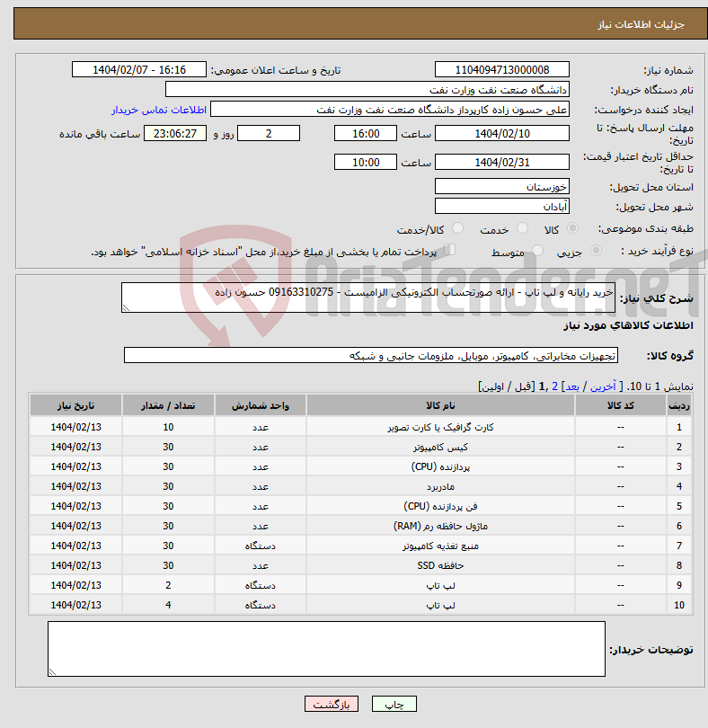
Task: Select the خدمت radio button
Action: (x=522, y=228)
